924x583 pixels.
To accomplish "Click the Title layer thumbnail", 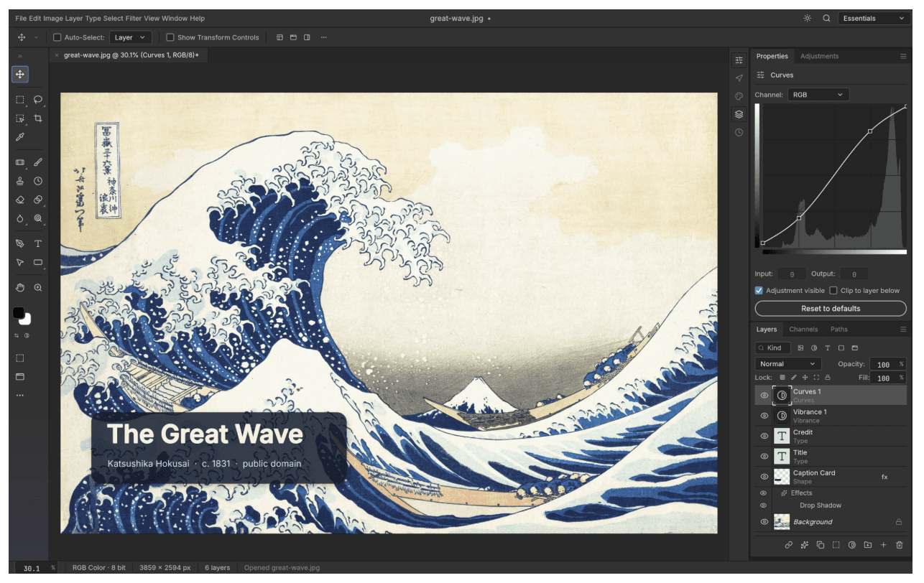I will (x=782, y=457).
